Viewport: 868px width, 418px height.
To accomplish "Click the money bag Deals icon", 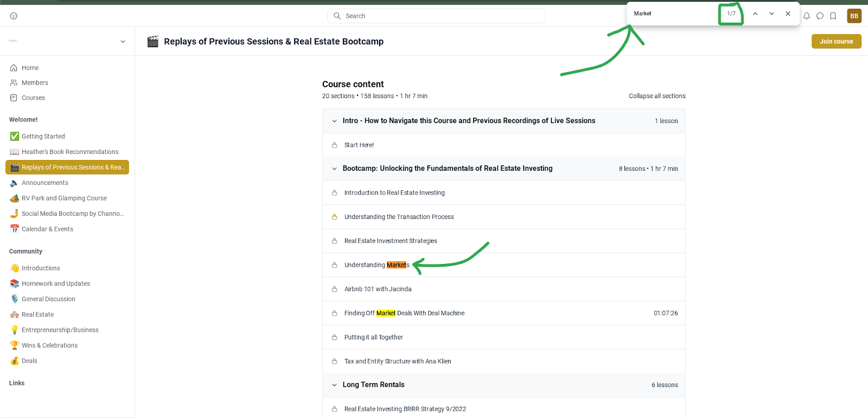I will coord(15,361).
